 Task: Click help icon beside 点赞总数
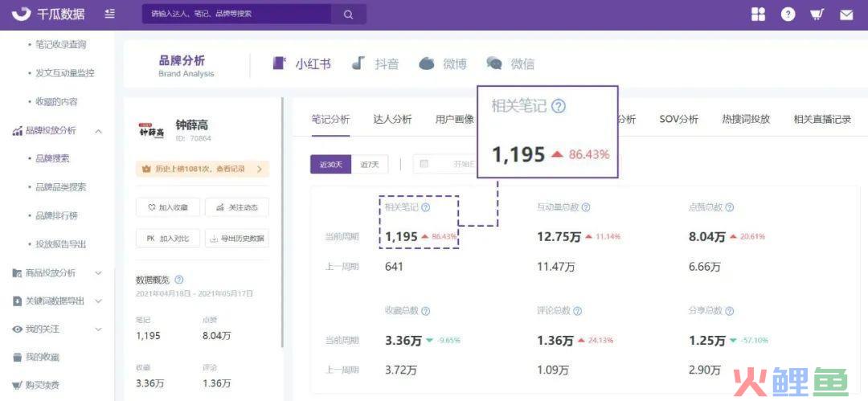tap(730, 207)
